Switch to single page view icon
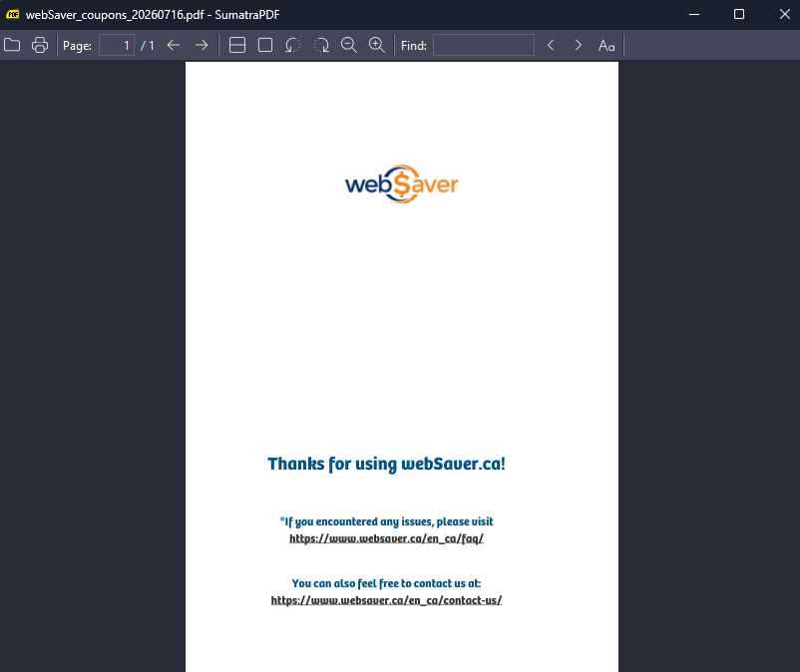Screen dimensions: 800x672 (265, 46)
